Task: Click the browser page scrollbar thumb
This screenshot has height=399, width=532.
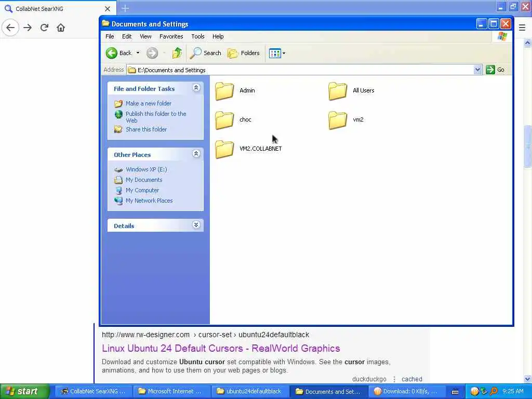Action: point(527,146)
